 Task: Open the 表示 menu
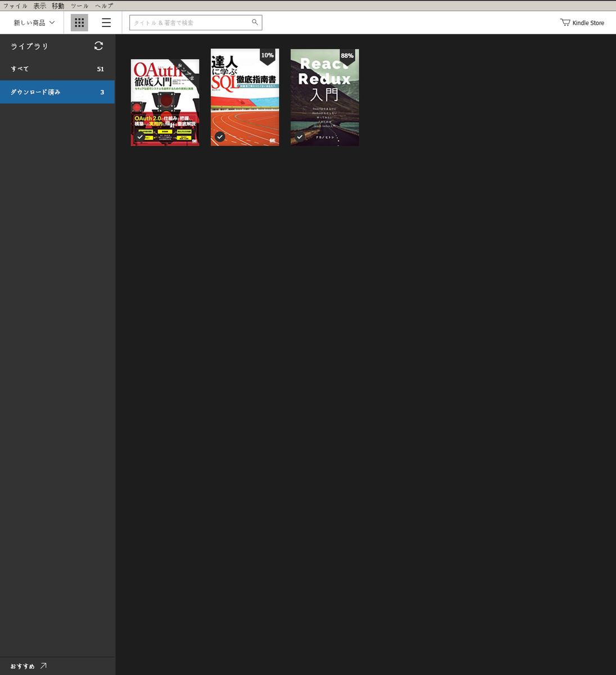coord(39,6)
